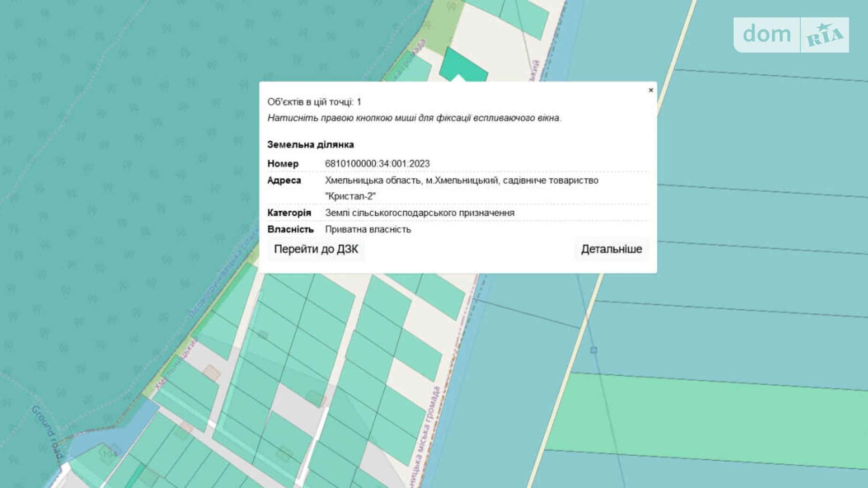Click the popup's pointer arrow tip
This screenshot has height=488, width=868.
[458, 78]
